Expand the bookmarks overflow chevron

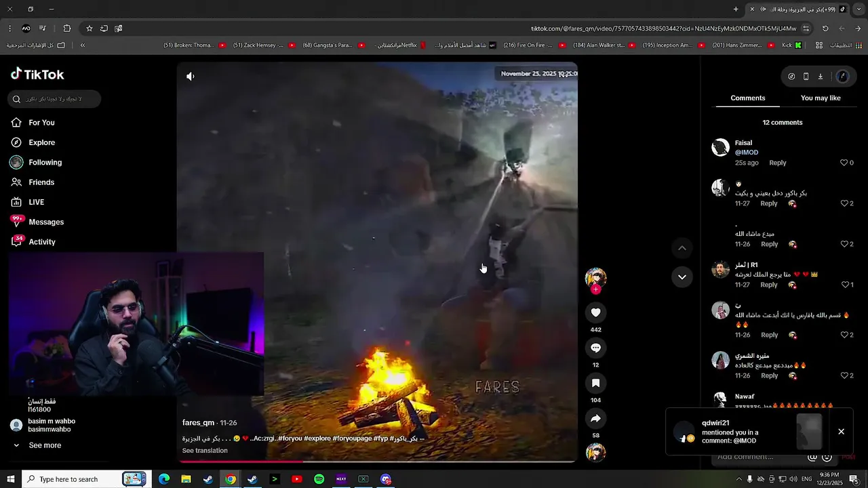pyautogui.click(x=83, y=45)
